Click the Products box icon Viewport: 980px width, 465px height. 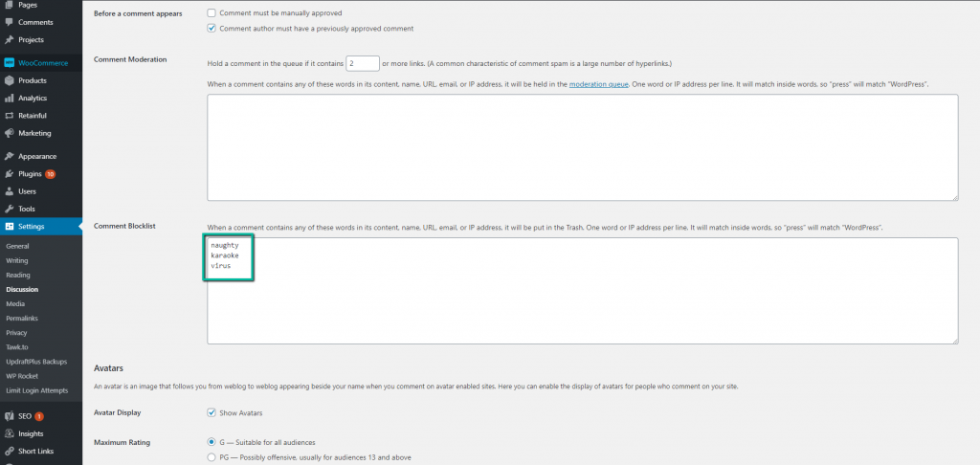pos(9,80)
